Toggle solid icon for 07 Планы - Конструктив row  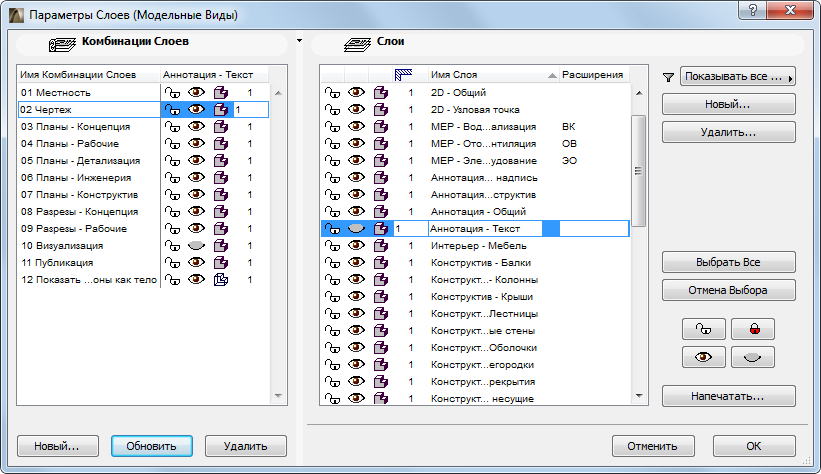point(221,195)
